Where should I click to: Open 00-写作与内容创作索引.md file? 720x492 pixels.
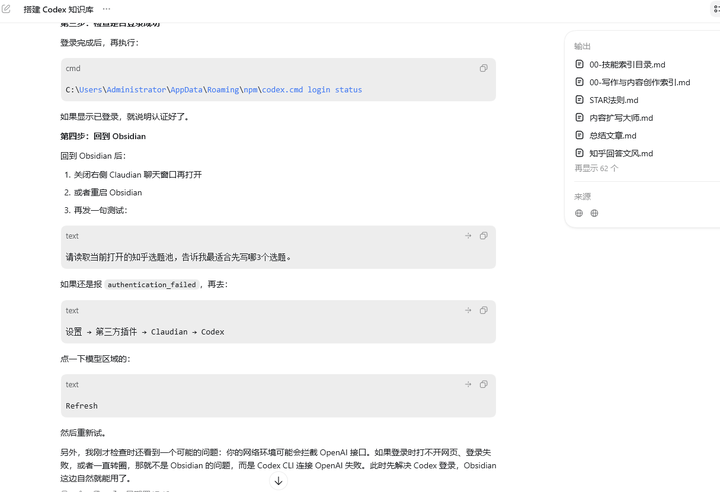coord(632,82)
